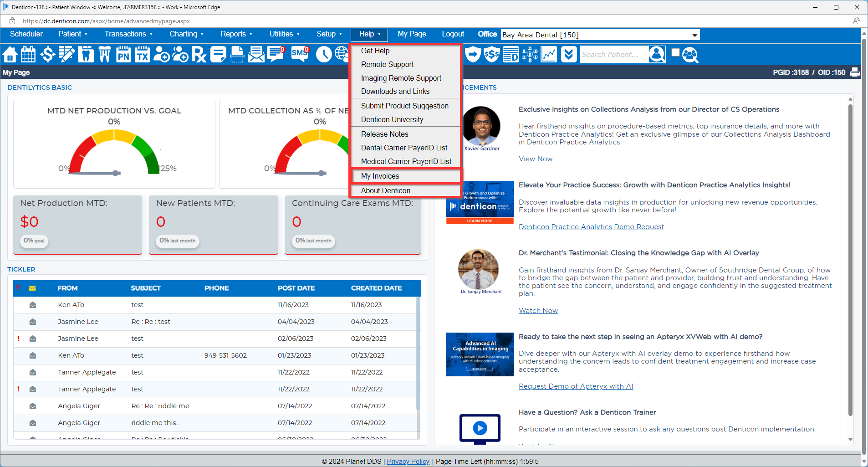
Task: Open the document D list icon
Action: click(511, 55)
